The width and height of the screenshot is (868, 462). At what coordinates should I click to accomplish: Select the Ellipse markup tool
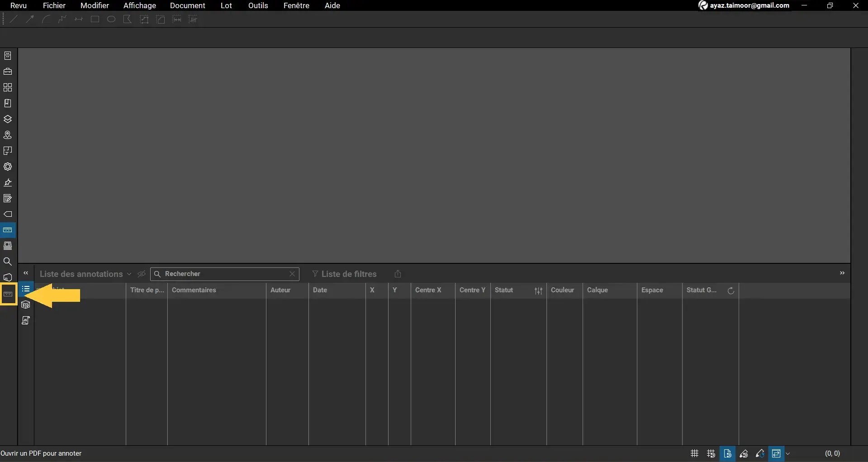pos(111,19)
